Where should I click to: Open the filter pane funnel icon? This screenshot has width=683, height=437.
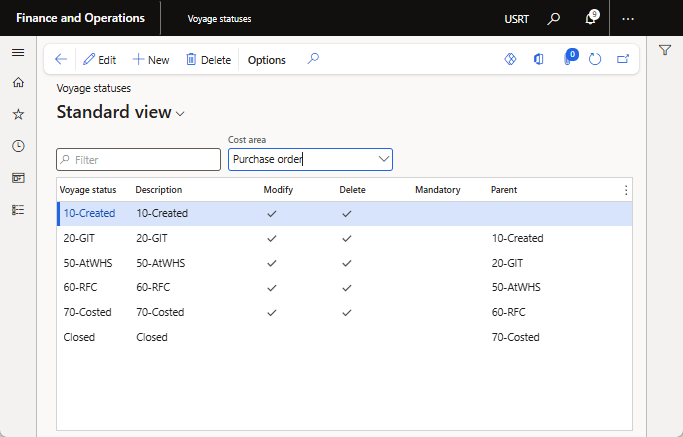click(665, 51)
